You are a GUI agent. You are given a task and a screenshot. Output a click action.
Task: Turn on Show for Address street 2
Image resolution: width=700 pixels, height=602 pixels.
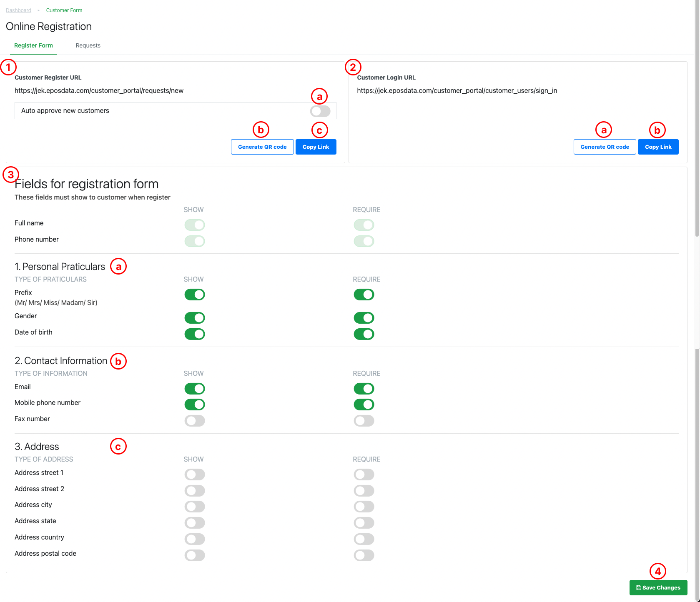click(x=195, y=491)
